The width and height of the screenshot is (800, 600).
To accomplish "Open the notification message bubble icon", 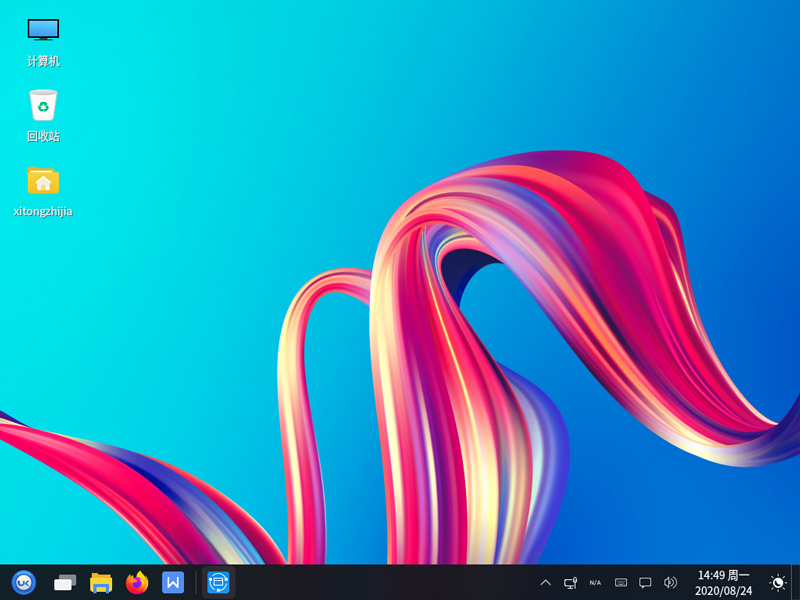I will tap(645, 582).
